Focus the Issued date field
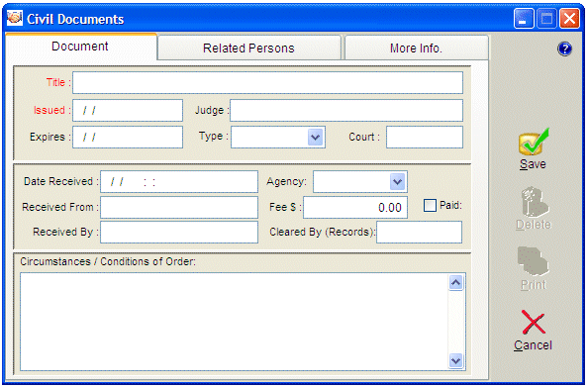Screen dimensions: 588x388 click(128, 110)
